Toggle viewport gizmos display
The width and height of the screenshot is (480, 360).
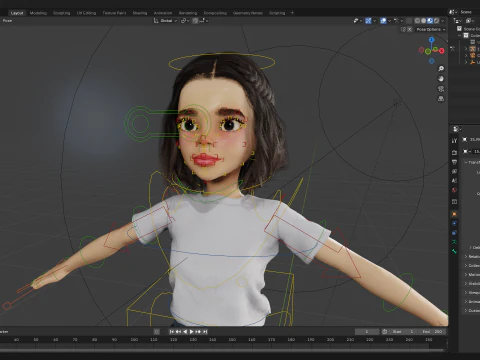pos(368,21)
